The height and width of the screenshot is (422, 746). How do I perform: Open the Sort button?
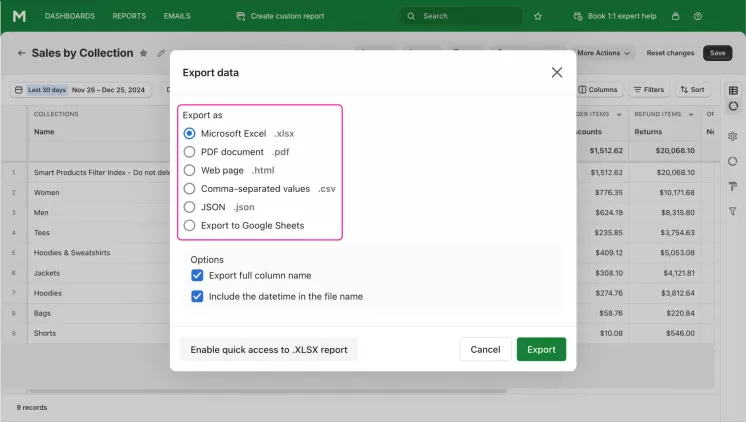coord(693,89)
